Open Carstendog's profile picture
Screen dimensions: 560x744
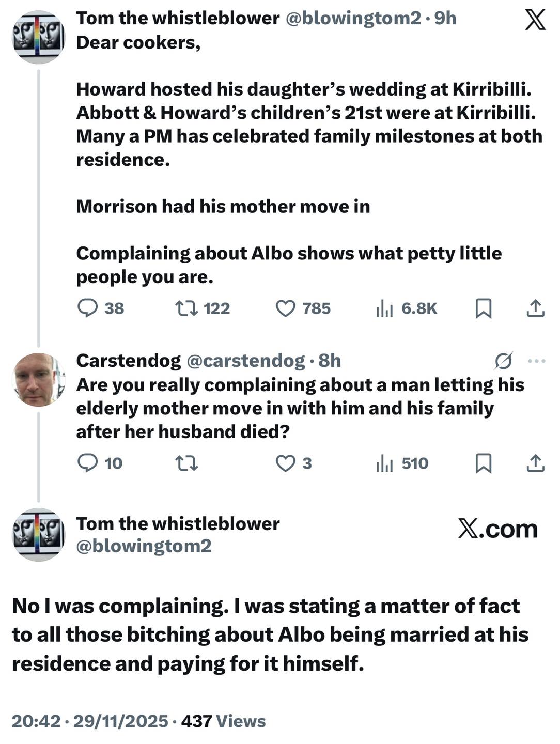(x=38, y=380)
